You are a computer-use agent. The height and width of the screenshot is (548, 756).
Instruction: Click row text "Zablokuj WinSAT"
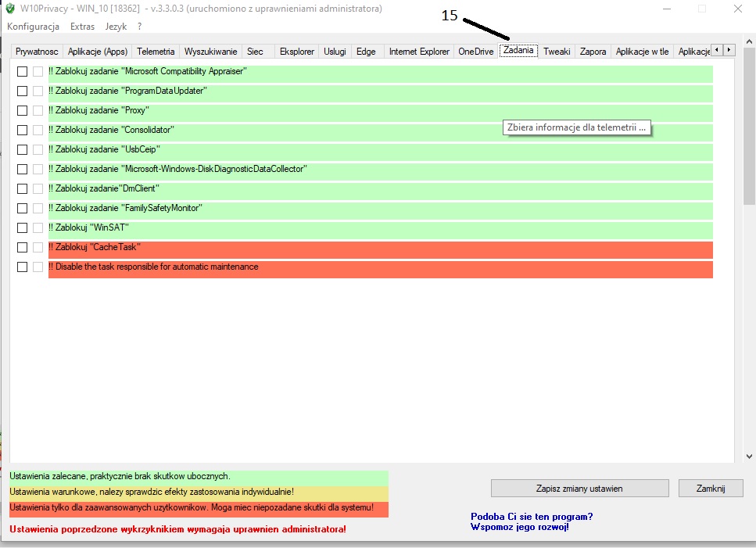[x=88, y=227]
